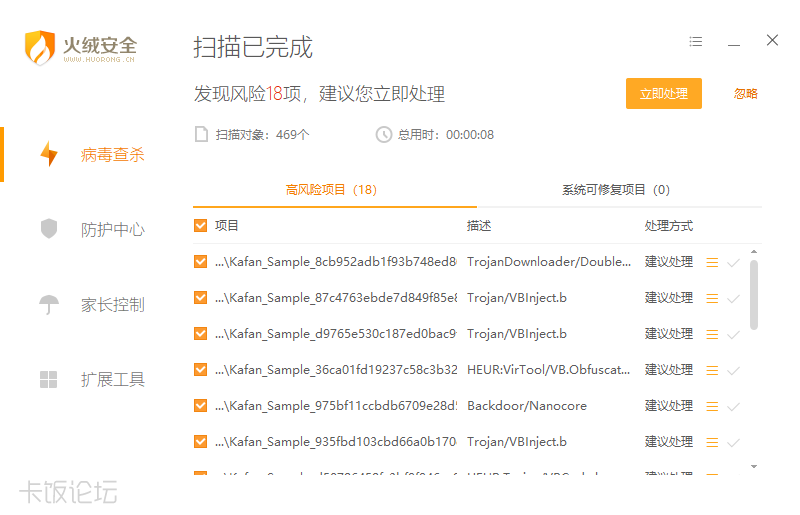Screen dimensions: 800x515
Task: Uncheck Kafan_Sample_d9765e530c187ed0bac9 item
Action: 201,333
